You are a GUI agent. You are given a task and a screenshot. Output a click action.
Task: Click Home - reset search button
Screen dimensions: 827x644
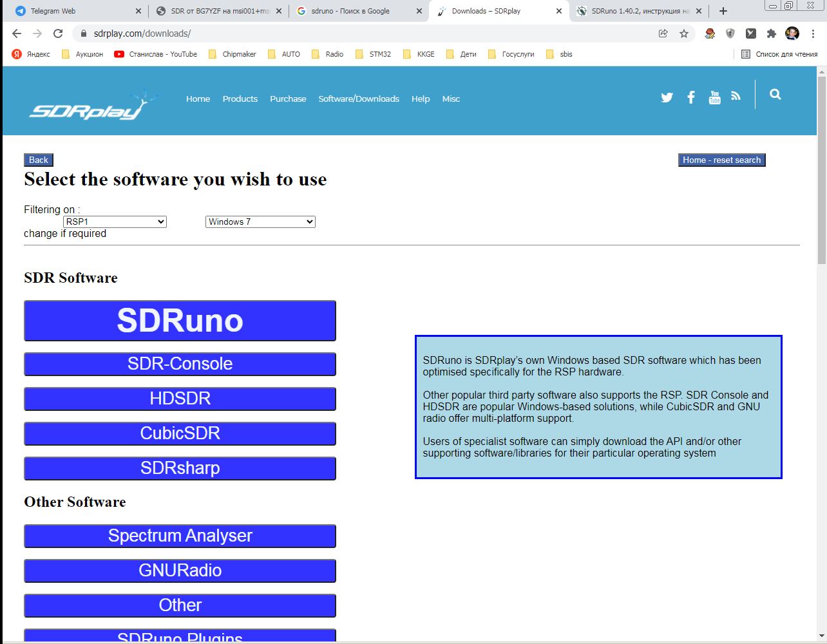point(721,160)
